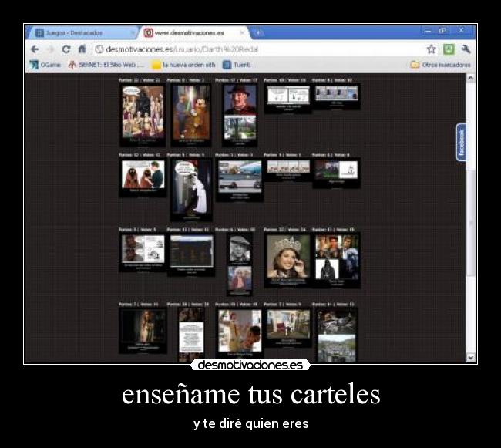501x448 pixels.
Task: Open the thin multi-panel comic strip poster
Action: 288,170
